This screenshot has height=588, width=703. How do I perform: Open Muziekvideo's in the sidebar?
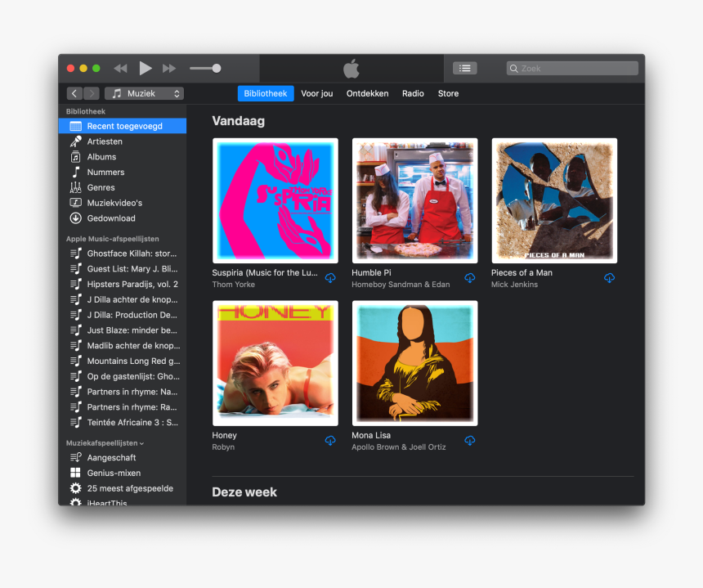click(x=123, y=203)
